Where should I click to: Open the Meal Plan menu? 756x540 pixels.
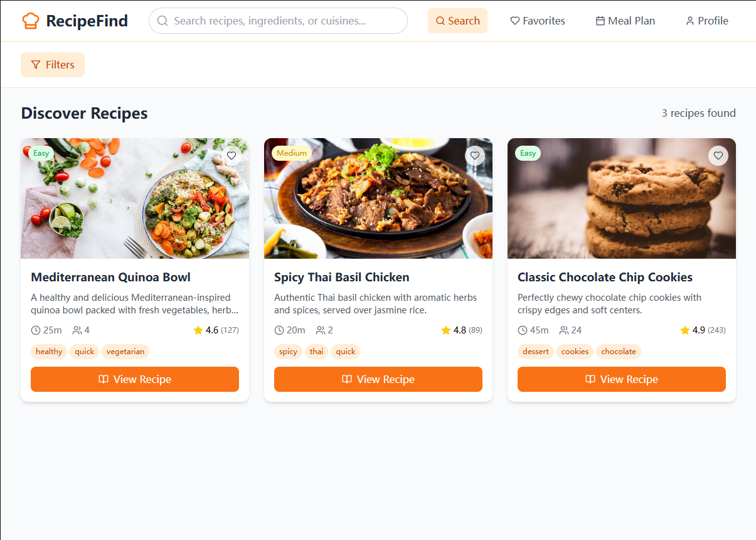(625, 21)
